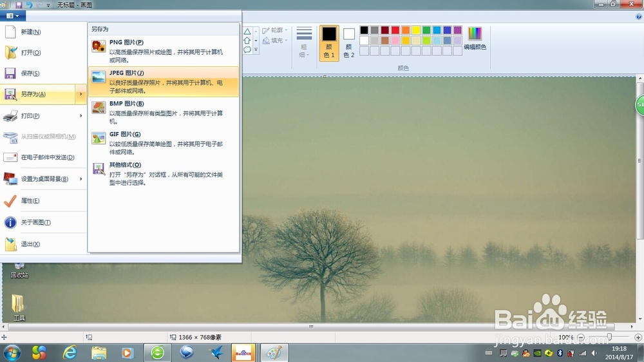Viewport: 644px width, 362px height.
Task: Select the rounded callout shape
Action: click(247, 50)
